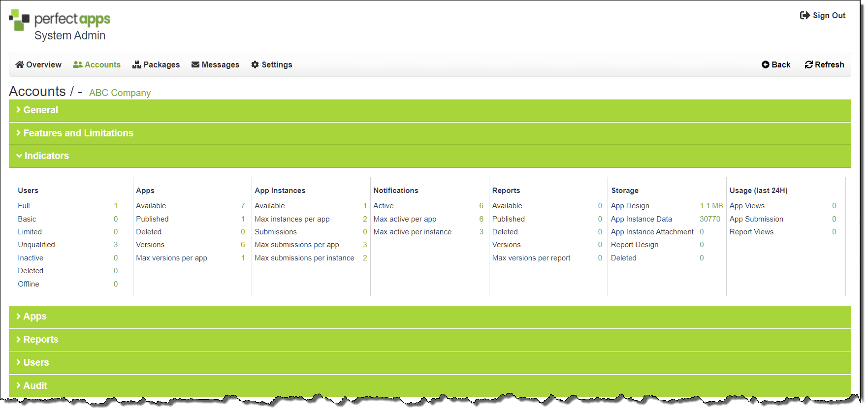Viewport: 868px width, 416px height.
Task: Expand the Apps accordion section
Action: (x=430, y=317)
